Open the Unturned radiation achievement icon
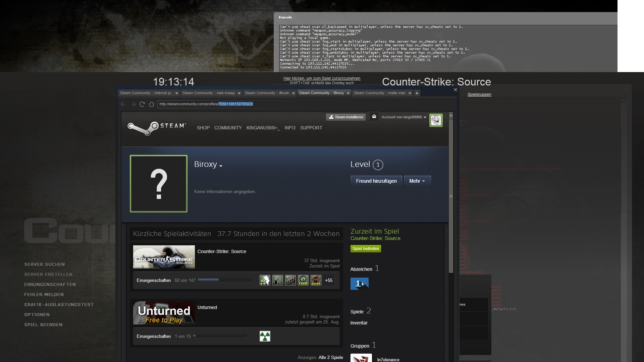 (x=265, y=336)
